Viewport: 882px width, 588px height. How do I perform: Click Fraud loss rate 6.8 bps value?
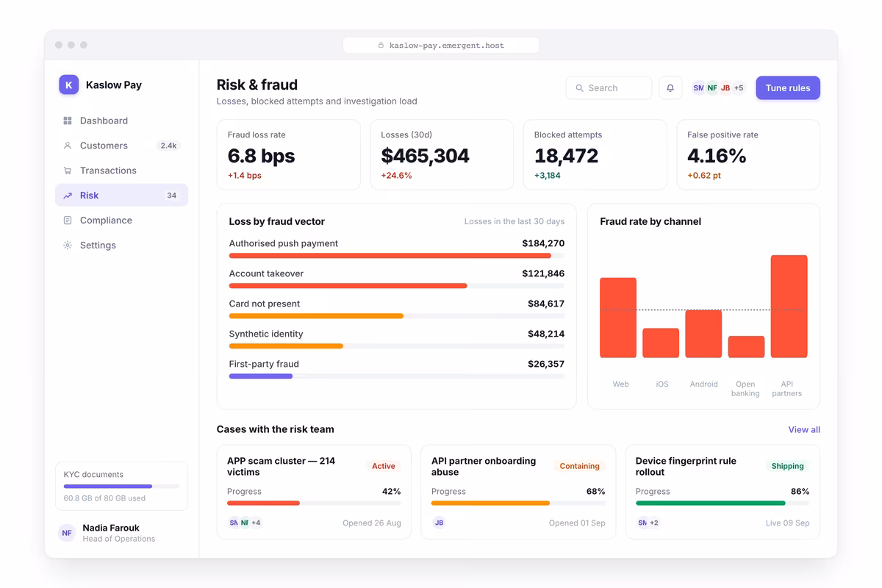(x=261, y=156)
